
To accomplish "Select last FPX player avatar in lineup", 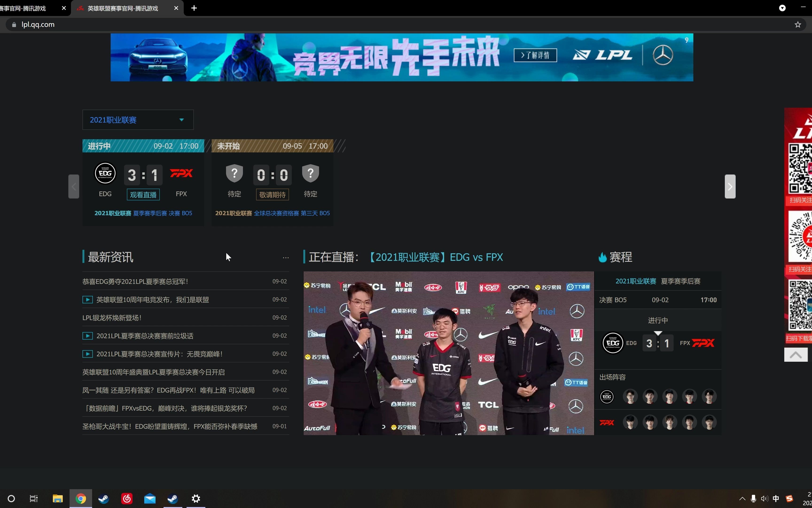I will coord(709,422).
